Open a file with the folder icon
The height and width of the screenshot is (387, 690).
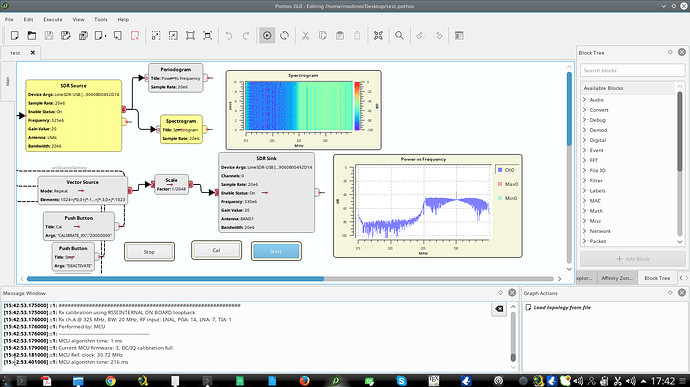pyautogui.click(x=32, y=36)
